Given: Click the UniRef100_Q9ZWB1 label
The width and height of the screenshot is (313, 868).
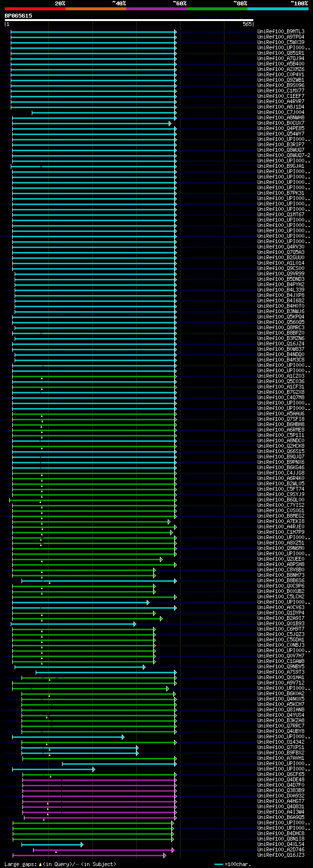Looking at the screenshot, I should [281, 80].
